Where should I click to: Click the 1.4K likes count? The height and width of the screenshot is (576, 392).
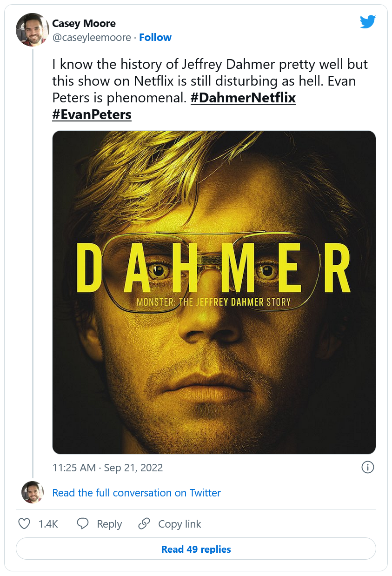coord(48,524)
